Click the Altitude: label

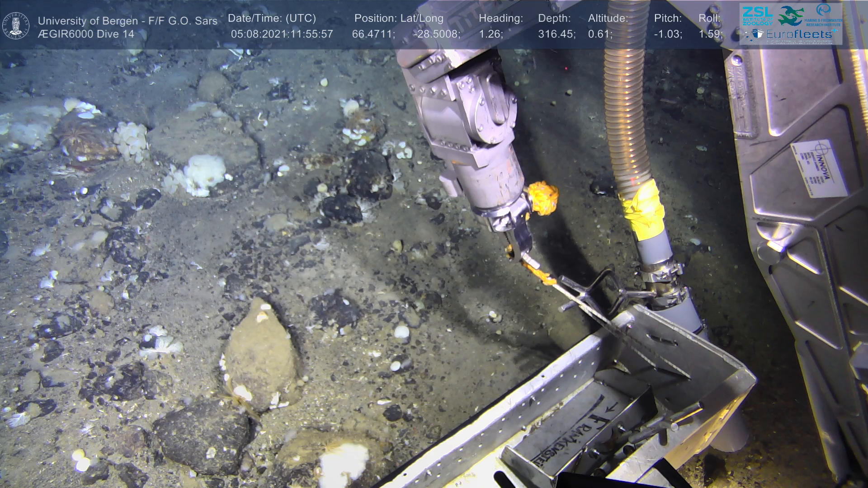tap(608, 19)
